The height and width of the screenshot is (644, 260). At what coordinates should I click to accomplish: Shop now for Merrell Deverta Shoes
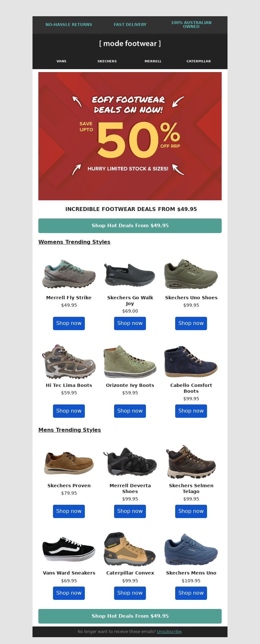[x=130, y=511]
